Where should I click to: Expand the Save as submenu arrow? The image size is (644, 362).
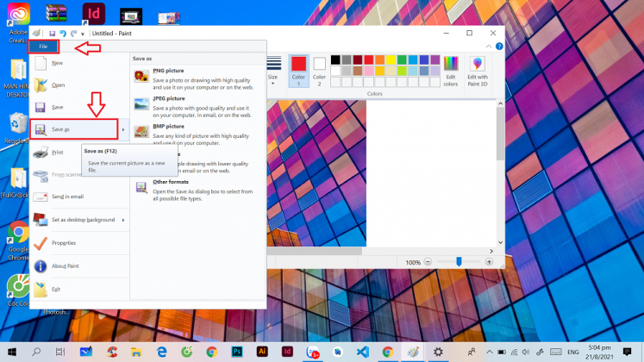tap(122, 129)
